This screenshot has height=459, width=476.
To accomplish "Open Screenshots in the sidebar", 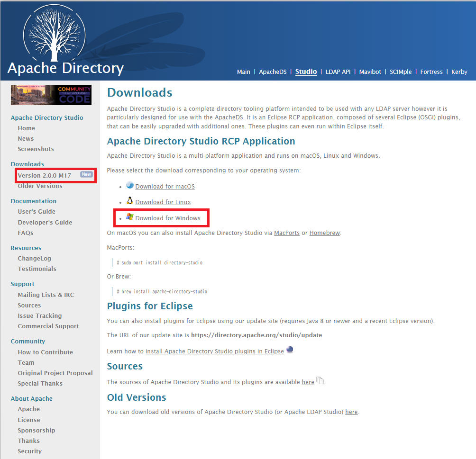I will tap(36, 149).
